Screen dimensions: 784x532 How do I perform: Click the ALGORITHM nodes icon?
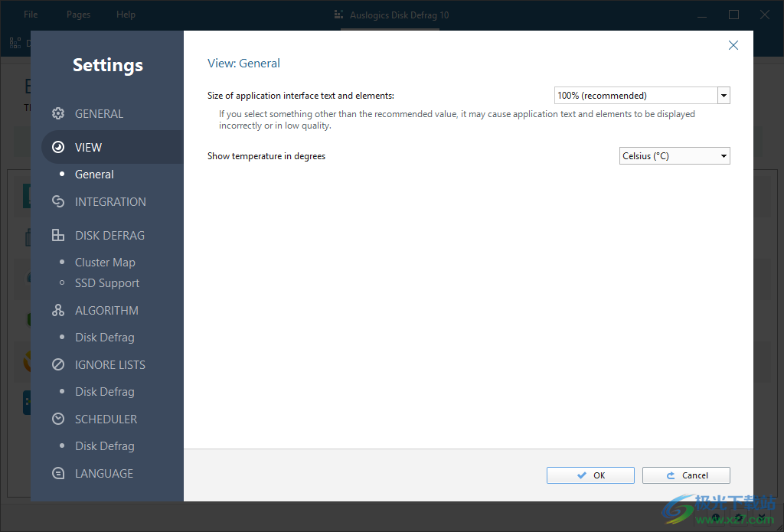[58, 310]
